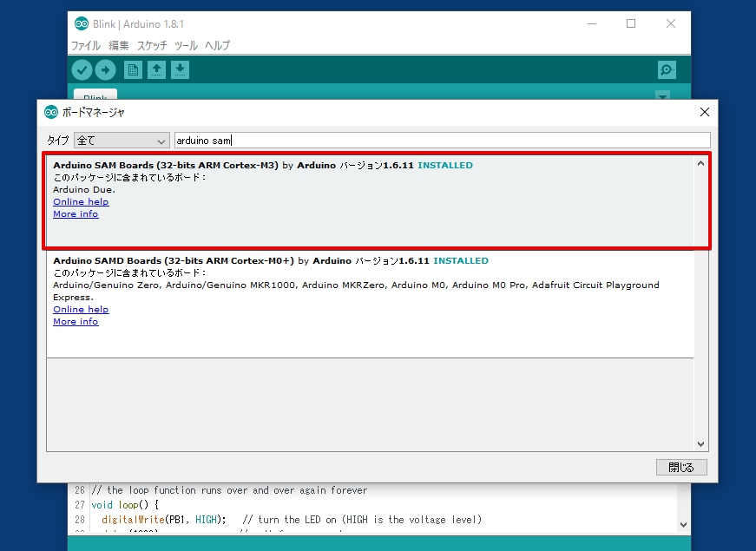Save the sketch with the down-arrow icon
The height and width of the screenshot is (551, 756).
180,70
